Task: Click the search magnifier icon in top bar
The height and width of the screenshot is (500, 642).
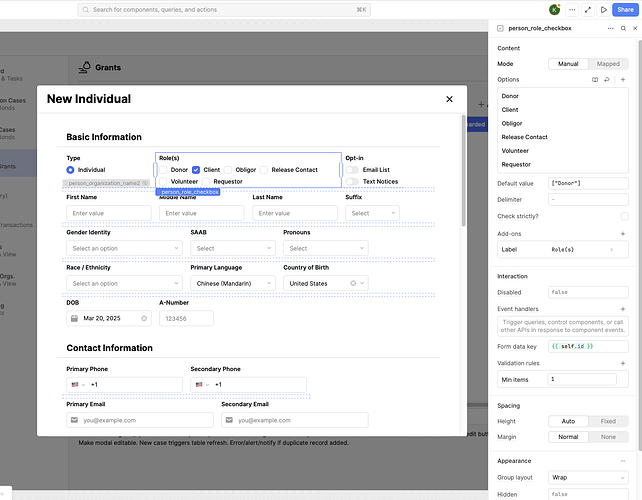Action: (85, 10)
